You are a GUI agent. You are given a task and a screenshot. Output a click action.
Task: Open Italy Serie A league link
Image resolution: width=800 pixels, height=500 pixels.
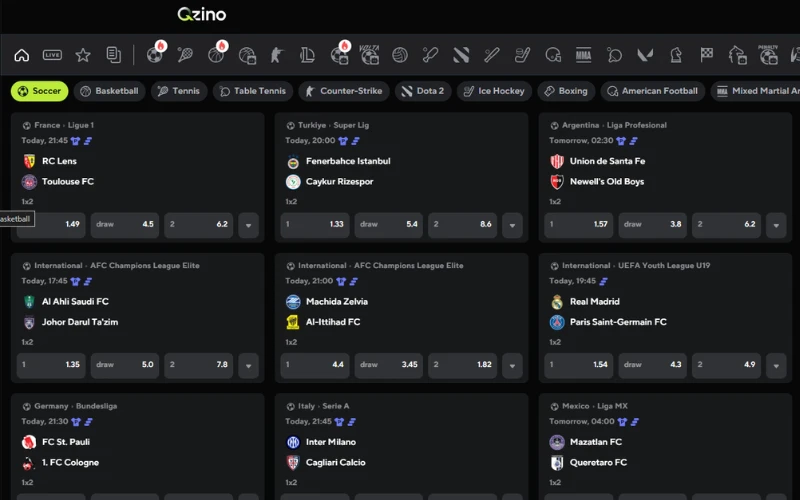[x=323, y=406]
